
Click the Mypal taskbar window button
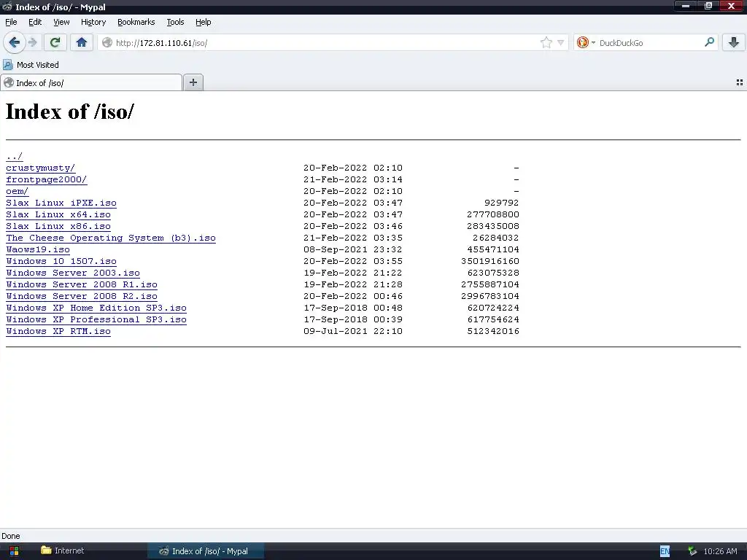pyautogui.click(x=205, y=551)
